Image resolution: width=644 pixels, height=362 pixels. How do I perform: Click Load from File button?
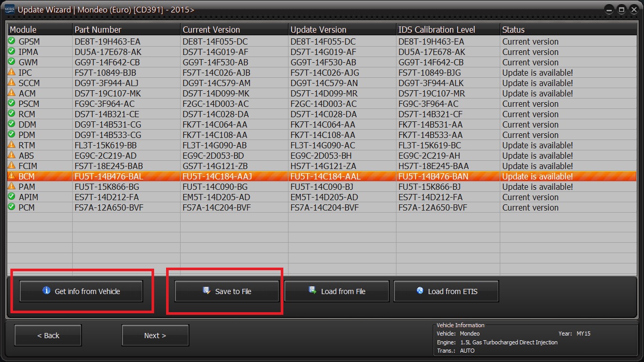(x=336, y=291)
